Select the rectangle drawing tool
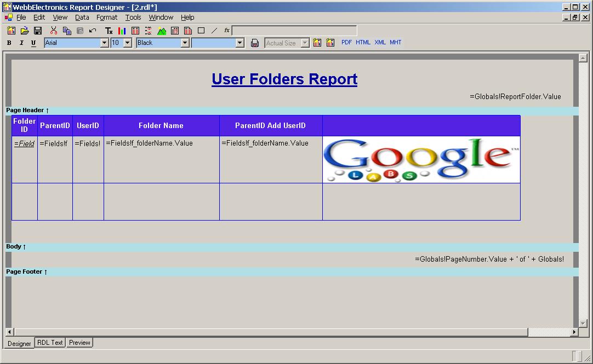Viewport: 593px width, 364px height. pyautogui.click(x=201, y=31)
